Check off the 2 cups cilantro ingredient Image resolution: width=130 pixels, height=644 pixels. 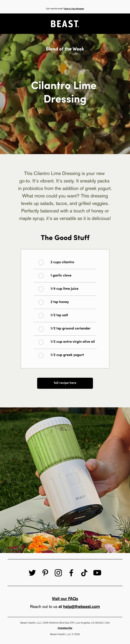[41, 262]
